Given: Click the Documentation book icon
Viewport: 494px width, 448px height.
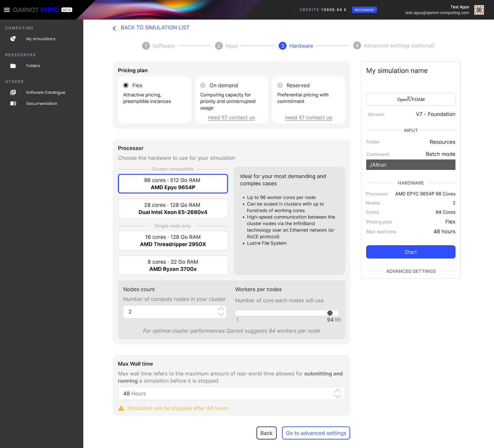Looking at the screenshot, I should pyautogui.click(x=13, y=103).
